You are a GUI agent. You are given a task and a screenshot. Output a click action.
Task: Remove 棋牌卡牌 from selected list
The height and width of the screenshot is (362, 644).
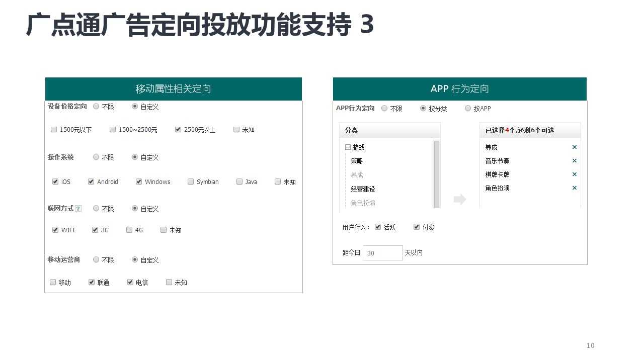tap(574, 174)
